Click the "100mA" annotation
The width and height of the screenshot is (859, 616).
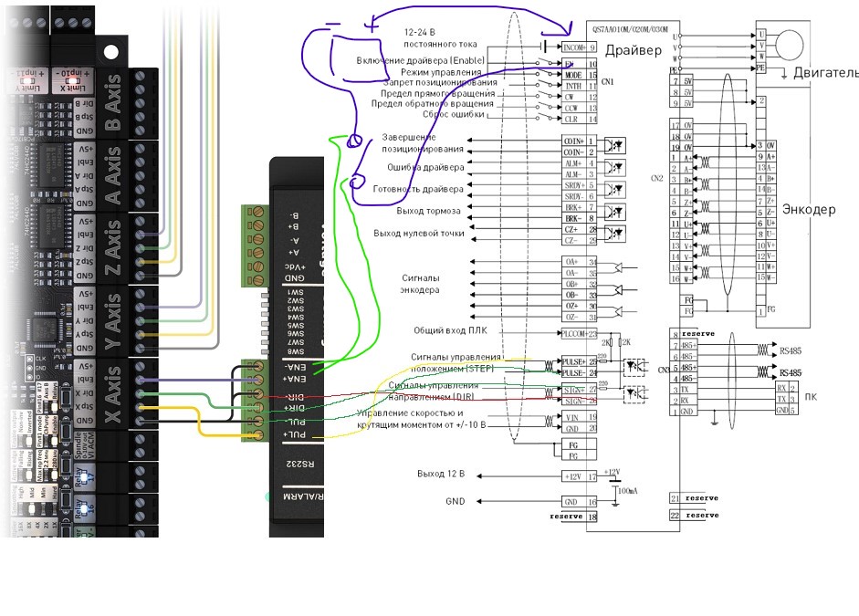628,491
